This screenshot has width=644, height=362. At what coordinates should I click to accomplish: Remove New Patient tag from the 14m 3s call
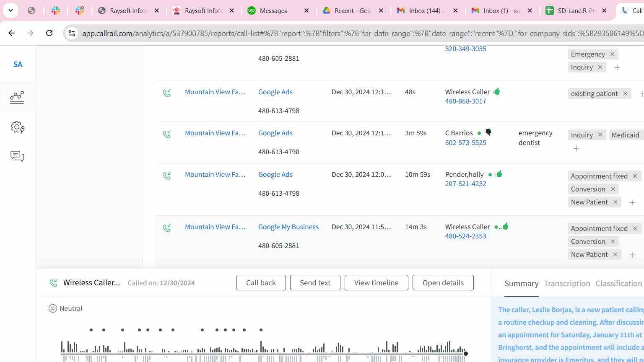click(x=615, y=254)
